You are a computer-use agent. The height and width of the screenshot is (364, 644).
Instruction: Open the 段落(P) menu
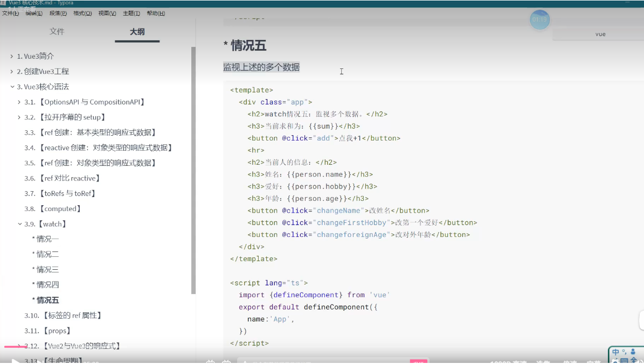(x=58, y=13)
